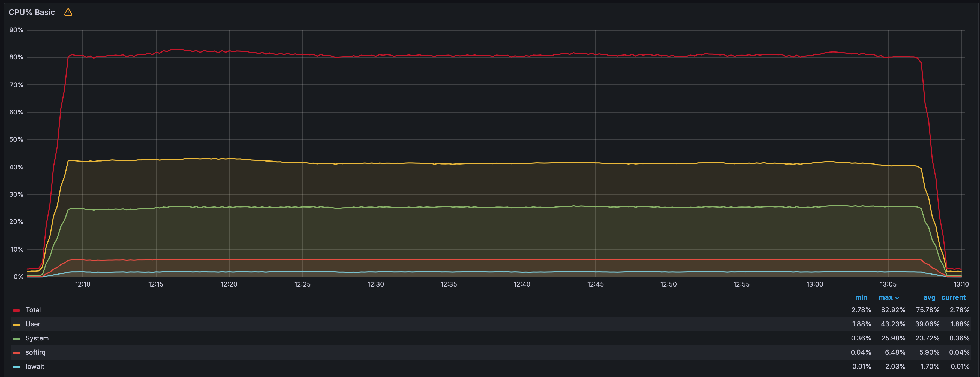Toggle the Iowait series in legend

(35, 366)
